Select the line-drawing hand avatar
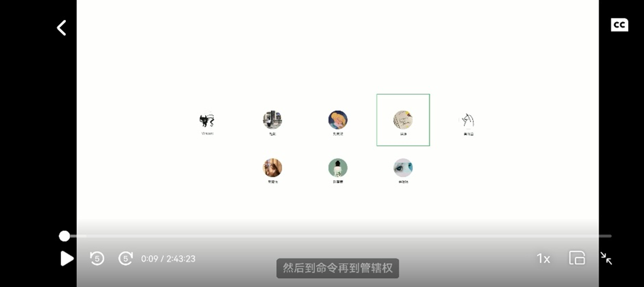644x287 pixels. 468,120
